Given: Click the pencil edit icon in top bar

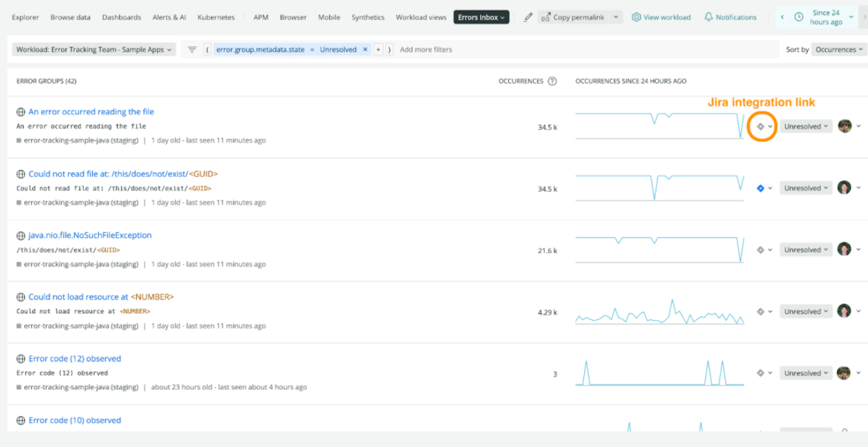Looking at the screenshot, I should (529, 18).
